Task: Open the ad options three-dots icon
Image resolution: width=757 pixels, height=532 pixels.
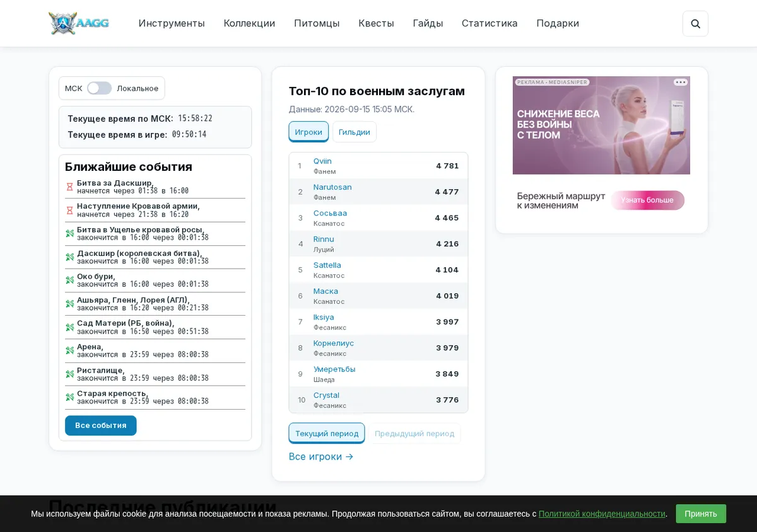Action: (x=680, y=82)
